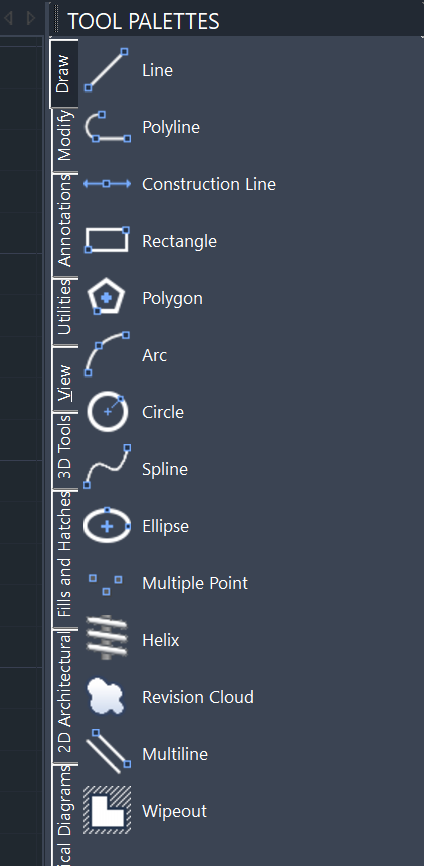
Task: Click the right arrow beside Tool Palettes
Action: 31,18
